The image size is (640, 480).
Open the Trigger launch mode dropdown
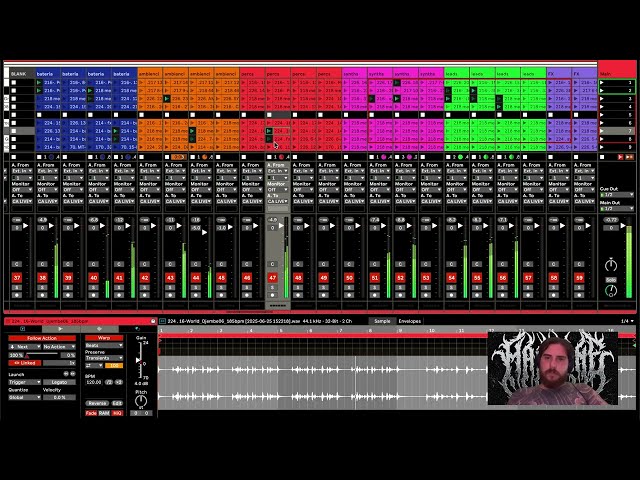coord(24,382)
